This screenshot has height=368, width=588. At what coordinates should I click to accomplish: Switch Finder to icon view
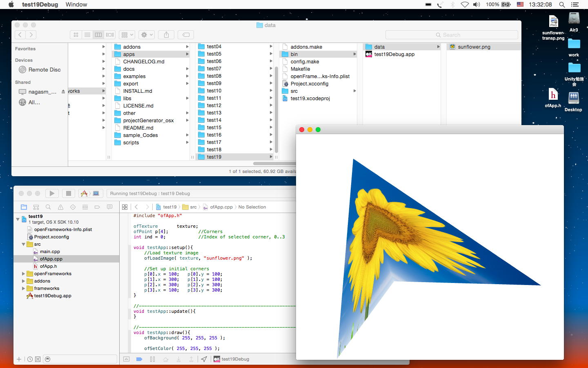76,35
